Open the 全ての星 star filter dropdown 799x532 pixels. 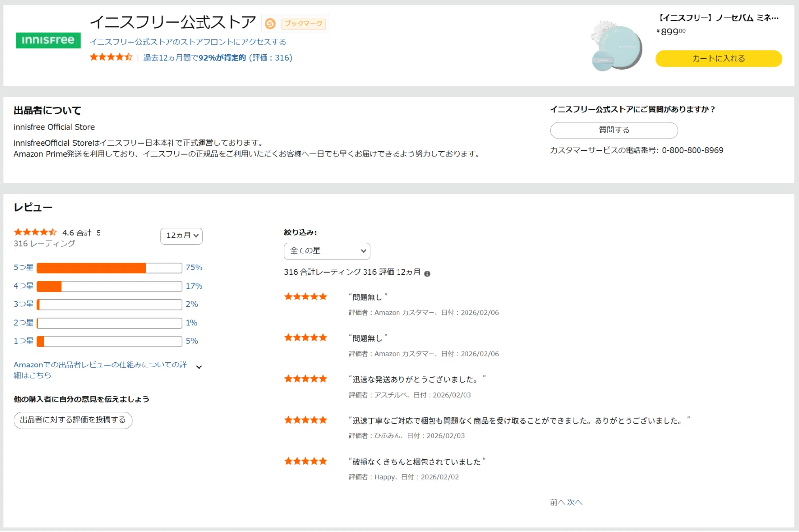pyautogui.click(x=327, y=251)
